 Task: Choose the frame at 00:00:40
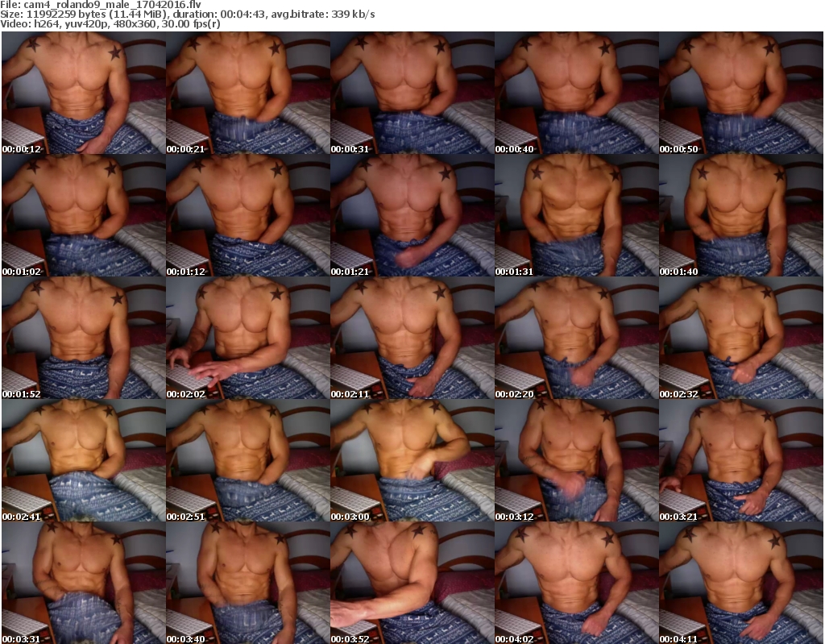[577, 93]
